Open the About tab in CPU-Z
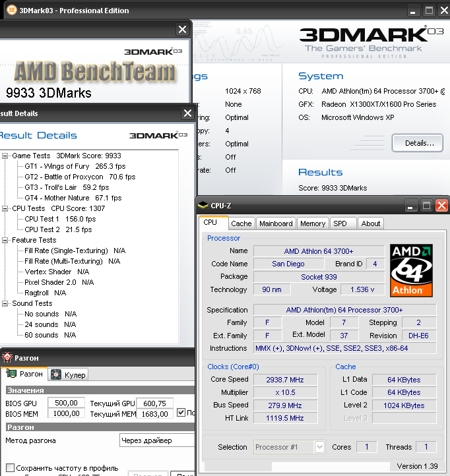The height and width of the screenshot is (476, 450). click(371, 223)
